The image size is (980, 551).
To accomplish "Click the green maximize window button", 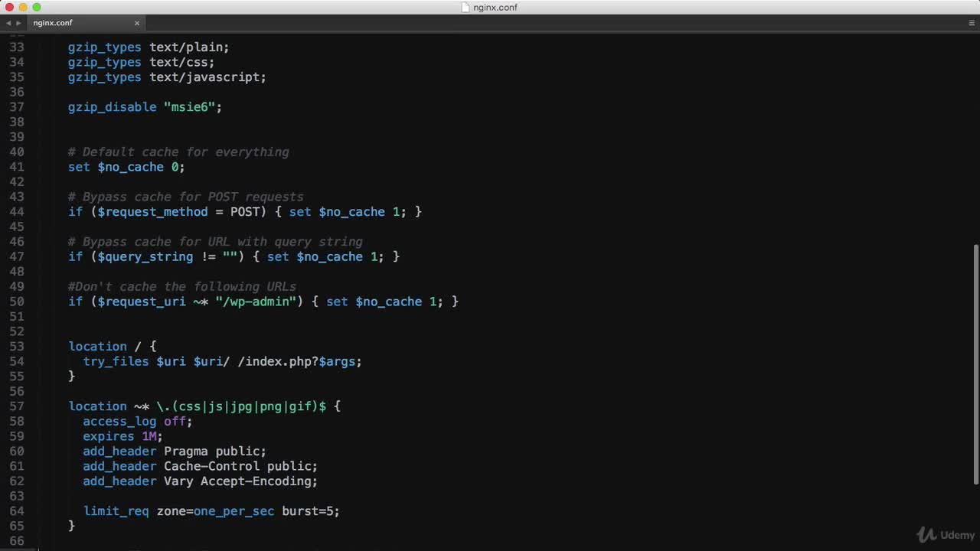I will tap(36, 8).
